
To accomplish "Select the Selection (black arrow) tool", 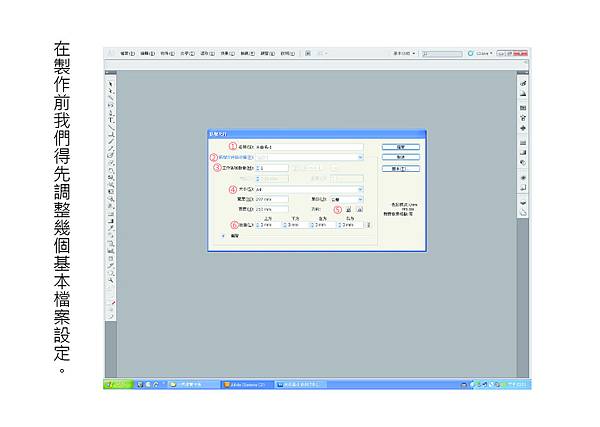I will click(111, 83).
